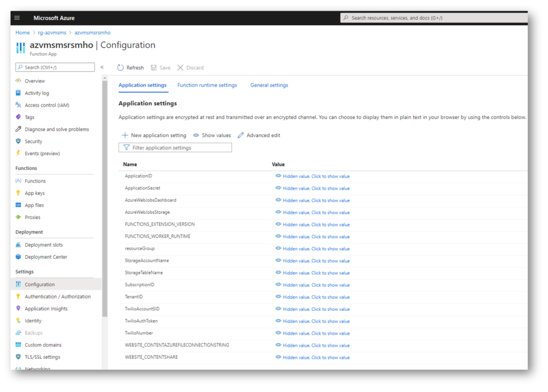Reveal the ApplicationID hidden value eye icon

[x=278, y=176]
